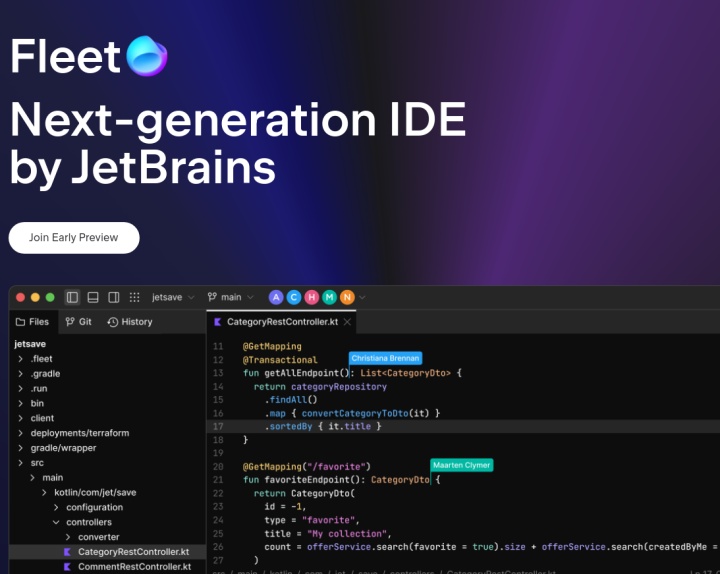Toggle the src folder chevron
The image size is (720, 574).
20,463
